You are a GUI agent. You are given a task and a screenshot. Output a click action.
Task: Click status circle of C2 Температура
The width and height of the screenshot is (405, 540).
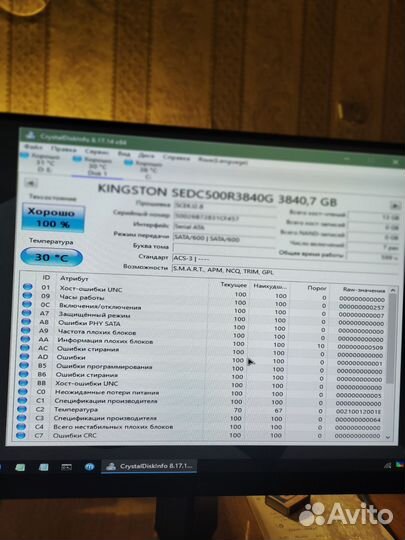click(x=22, y=409)
